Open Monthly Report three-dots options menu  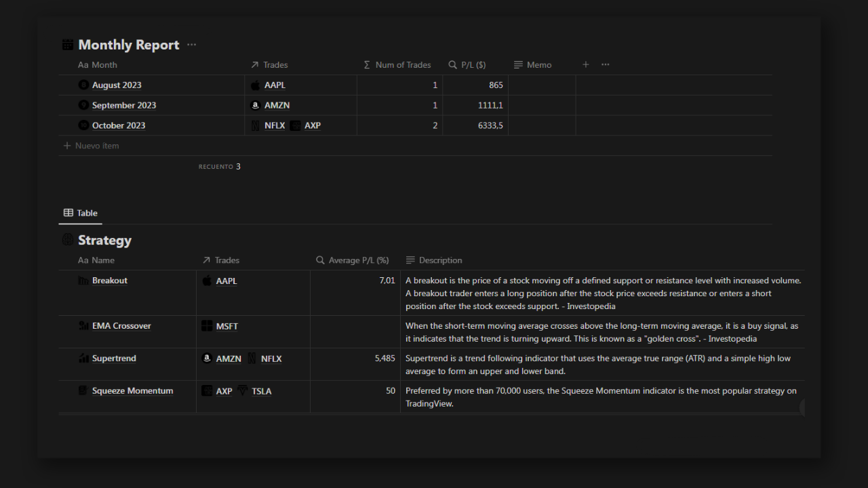tap(191, 45)
